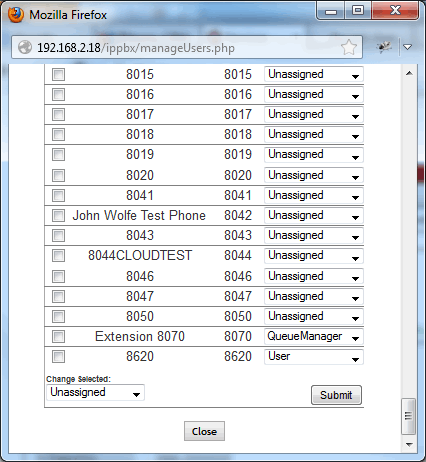The width and height of the screenshot is (426, 462).
Task: Minimize the Firefox window
Action: tap(331, 11)
